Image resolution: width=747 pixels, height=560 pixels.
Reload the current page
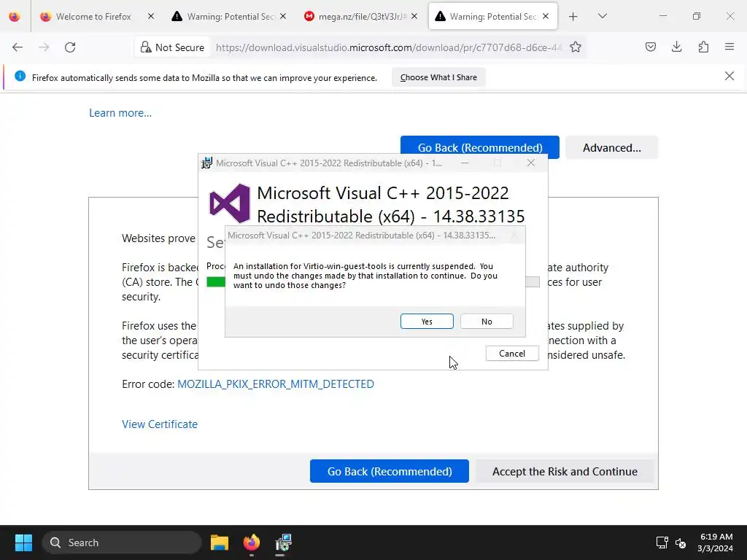point(70,47)
